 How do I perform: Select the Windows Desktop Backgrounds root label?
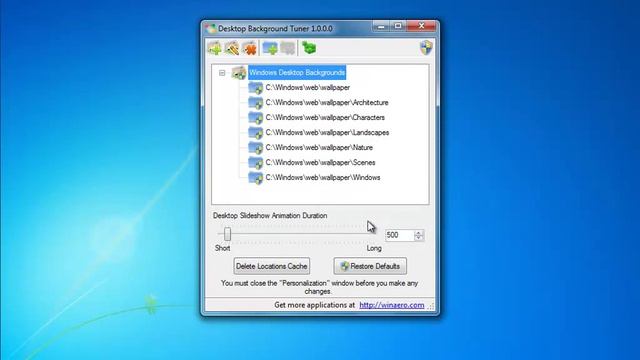297,73
